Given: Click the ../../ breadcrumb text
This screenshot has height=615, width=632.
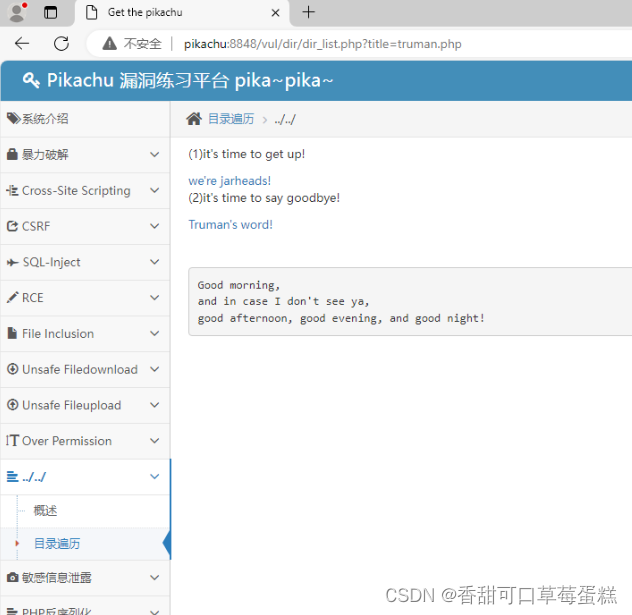Looking at the screenshot, I should coord(285,119).
